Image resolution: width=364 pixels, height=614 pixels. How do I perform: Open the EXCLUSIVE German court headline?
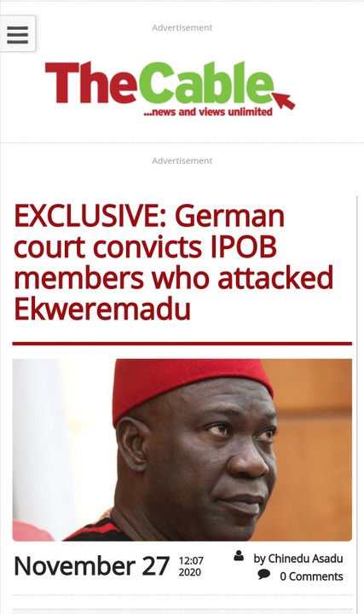point(174,263)
